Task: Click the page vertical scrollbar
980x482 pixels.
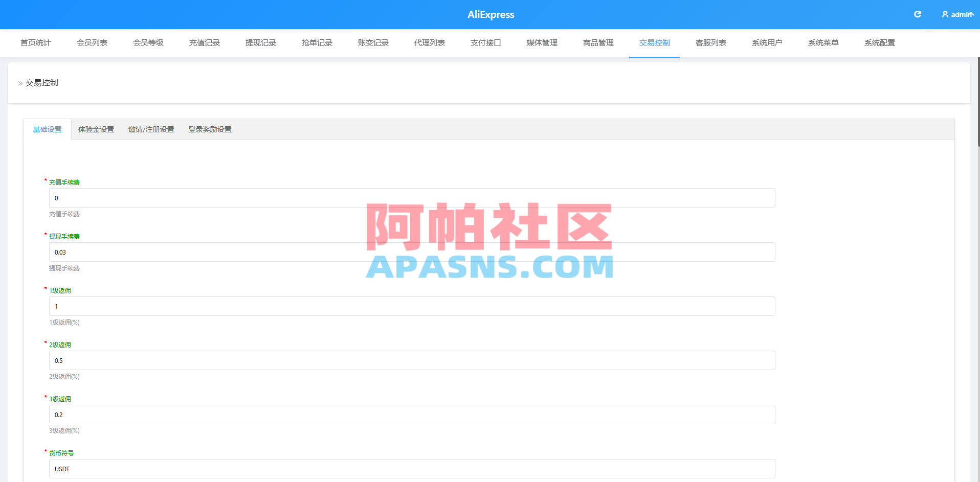Action: (x=978, y=102)
